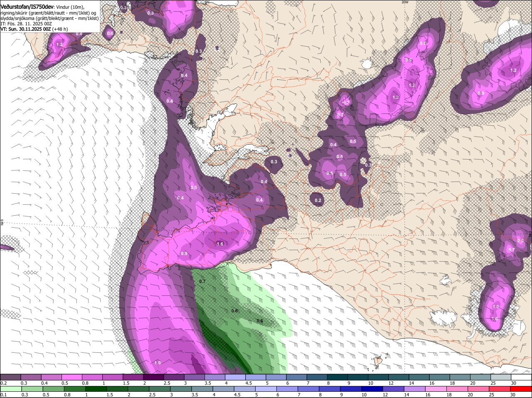This screenshot has width=532, height=398.
Task: Click the upper legend swatch labeled 0.2
Action: coord(10,377)
